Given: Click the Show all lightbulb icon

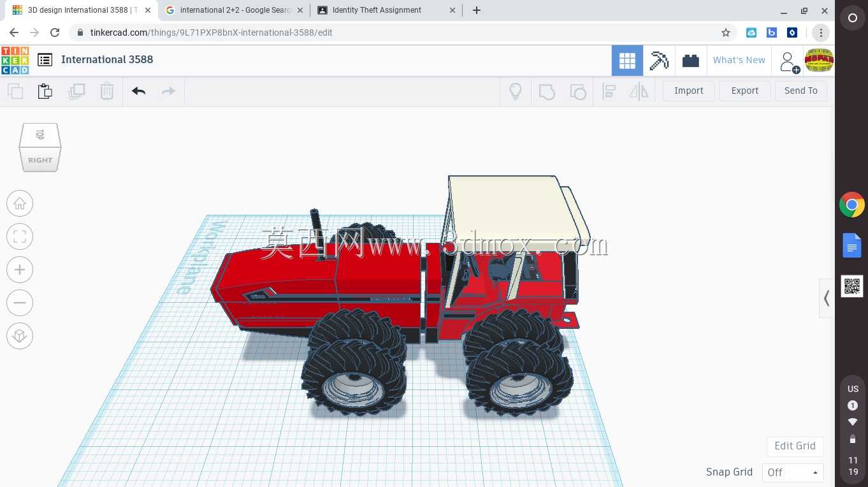Looking at the screenshot, I should [x=516, y=91].
